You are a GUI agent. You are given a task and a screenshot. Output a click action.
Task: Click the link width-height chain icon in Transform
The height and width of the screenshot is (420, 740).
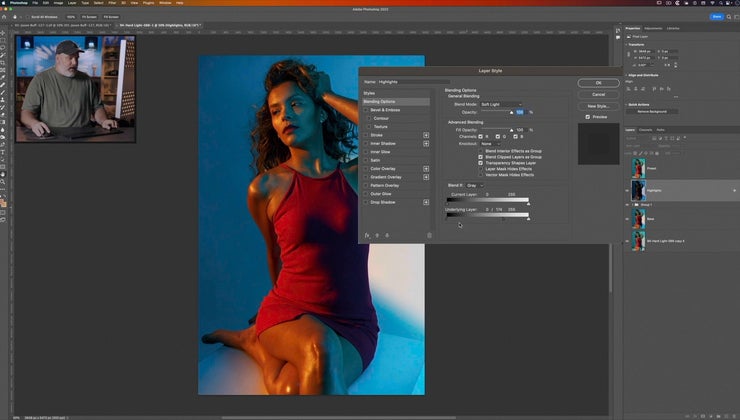coord(628,54)
